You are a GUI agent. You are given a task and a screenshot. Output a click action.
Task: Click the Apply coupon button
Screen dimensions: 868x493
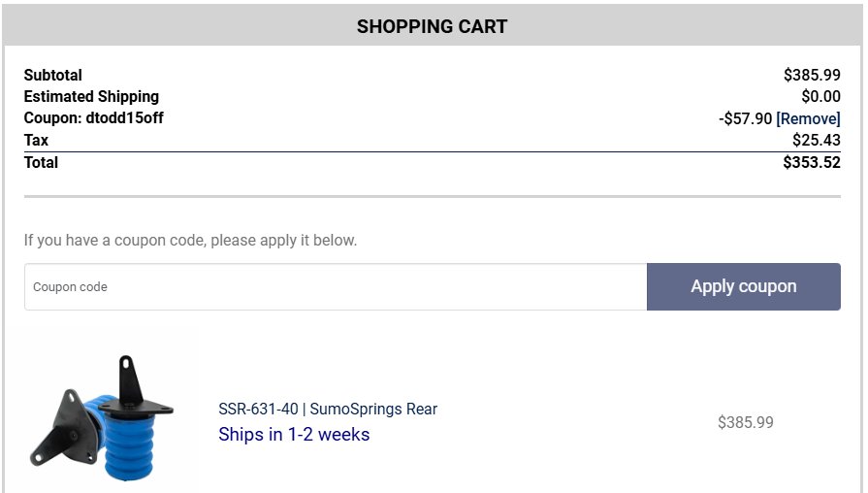[744, 287]
